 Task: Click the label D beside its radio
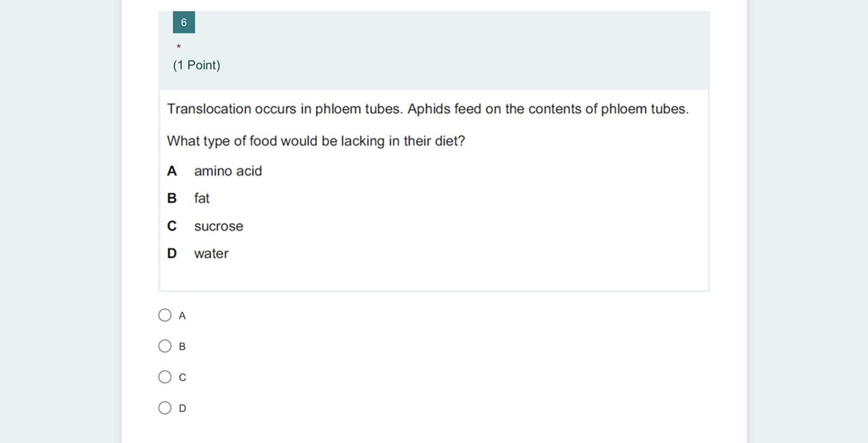(x=182, y=408)
